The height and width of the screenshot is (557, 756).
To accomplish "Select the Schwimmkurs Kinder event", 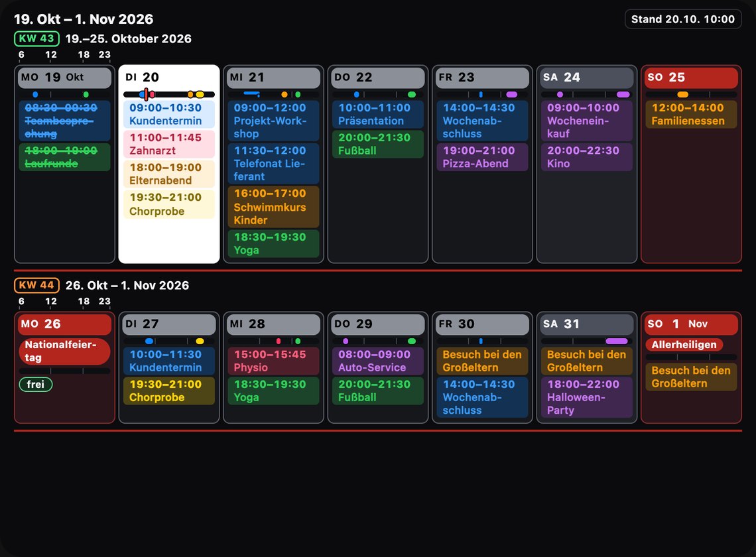I will [x=273, y=206].
